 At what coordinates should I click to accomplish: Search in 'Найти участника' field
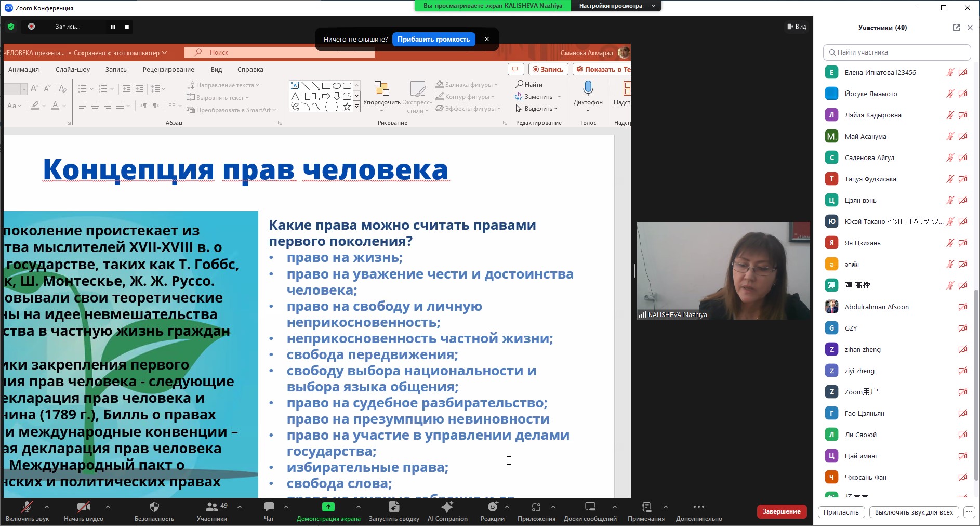(x=897, y=52)
